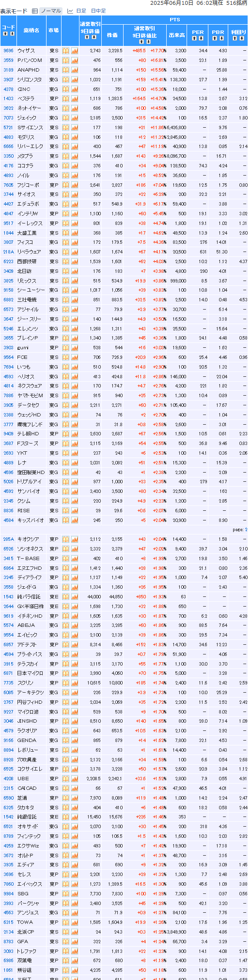Click the left sort arrow under 利回り
The image size is (252, 980).
(x=235, y=37)
